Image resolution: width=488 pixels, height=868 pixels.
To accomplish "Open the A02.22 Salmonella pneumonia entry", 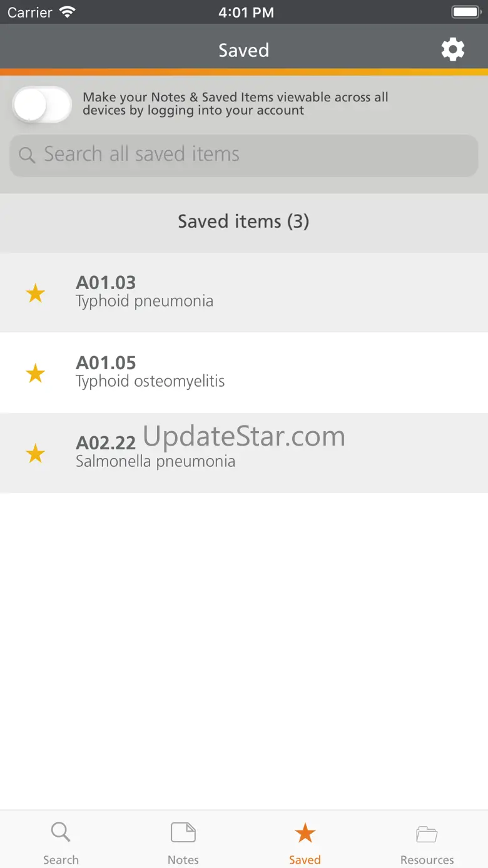I will pos(244,453).
